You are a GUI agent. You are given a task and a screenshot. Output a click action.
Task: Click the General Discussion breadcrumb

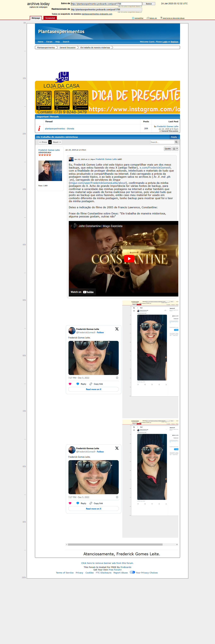click(x=67, y=48)
